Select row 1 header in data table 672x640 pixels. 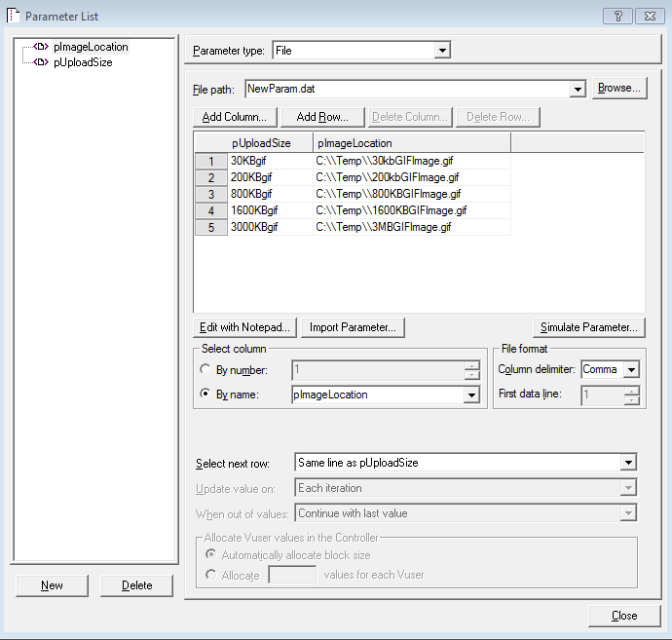[x=211, y=161]
